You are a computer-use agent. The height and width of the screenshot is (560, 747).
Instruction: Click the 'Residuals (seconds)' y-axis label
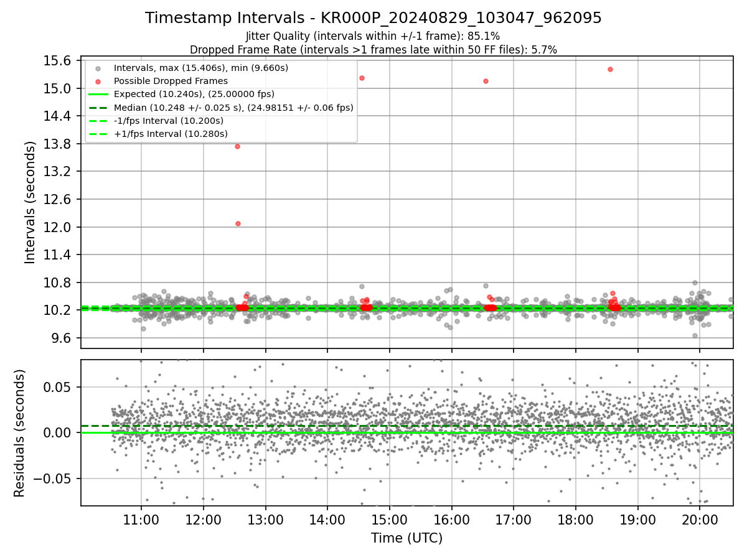pos(19,432)
